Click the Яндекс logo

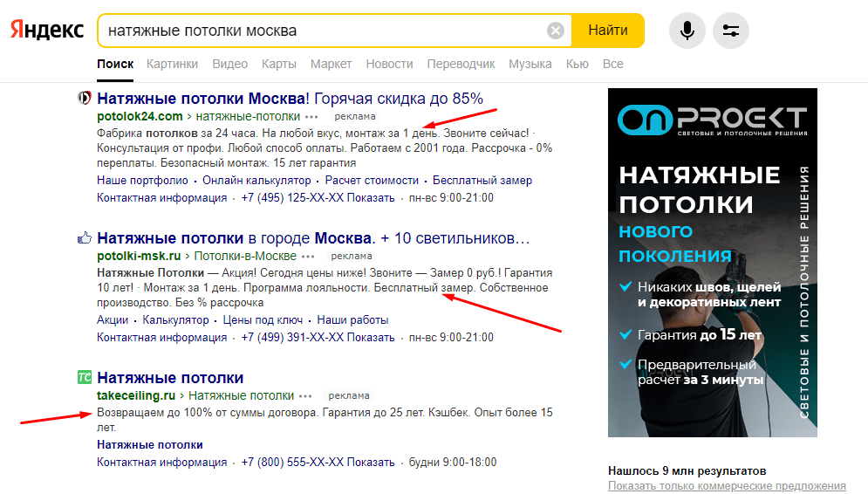click(47, 30)
